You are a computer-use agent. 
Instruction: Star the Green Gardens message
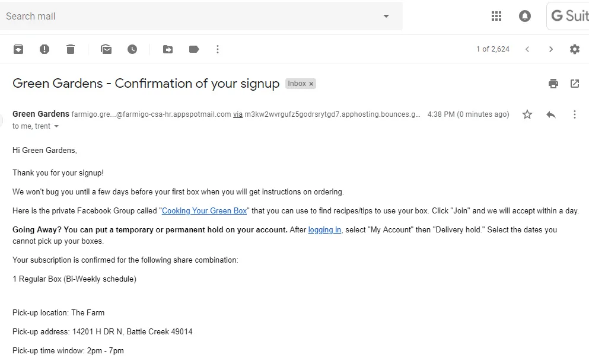(x=527, y=114)
